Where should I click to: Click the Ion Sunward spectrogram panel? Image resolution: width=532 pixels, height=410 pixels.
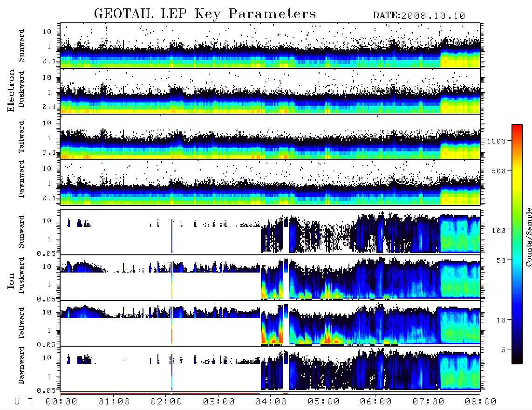click(x=270, y=232)
